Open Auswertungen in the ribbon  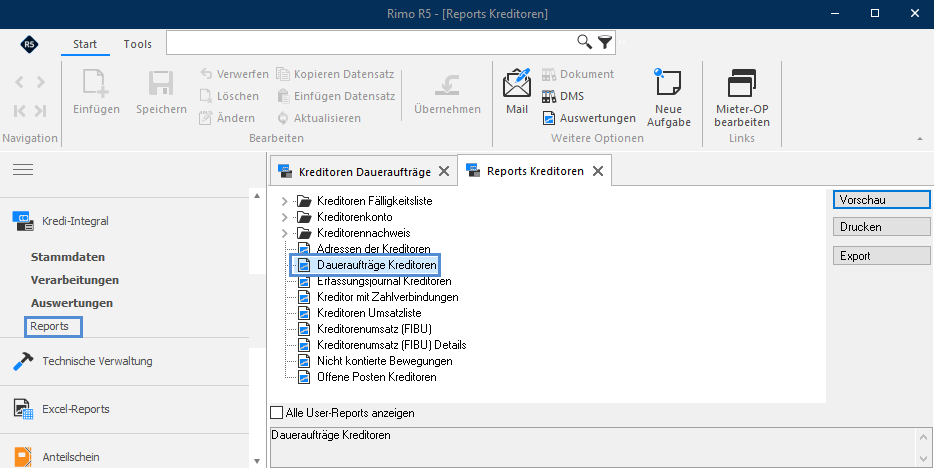tap(589, 118)
